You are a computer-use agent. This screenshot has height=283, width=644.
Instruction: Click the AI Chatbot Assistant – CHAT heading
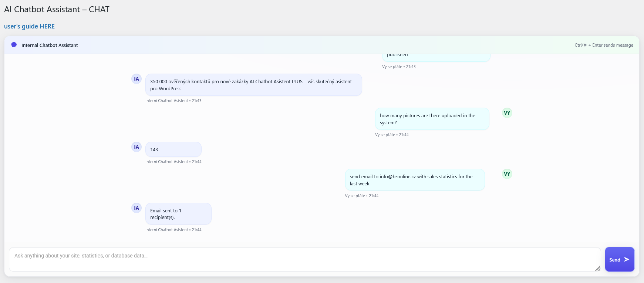[57, 10]
